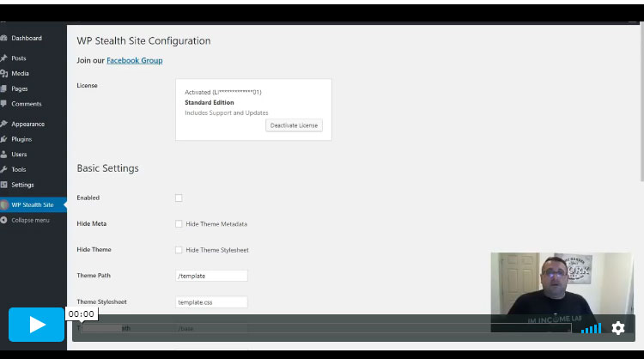The height and width of the screenshot is (359, 644).
Task: Click the Theme Stylesheet label
Action: click(102, 301)
